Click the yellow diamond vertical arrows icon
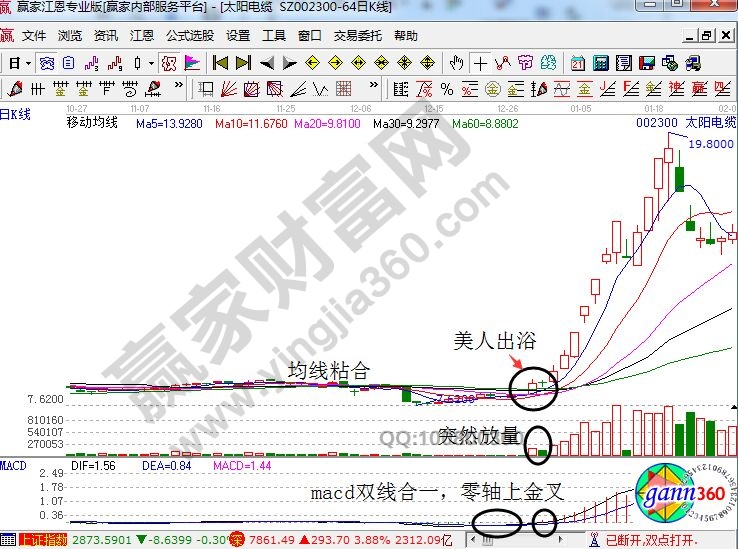 (x=427, y=63)
